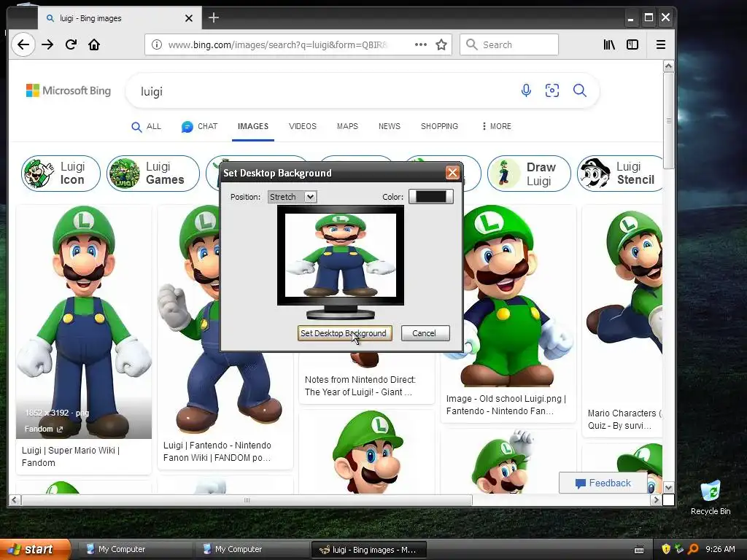This screenshot has height=560, width=747.
Task: Select the IMAGES tab
Action: click(253, 126)
